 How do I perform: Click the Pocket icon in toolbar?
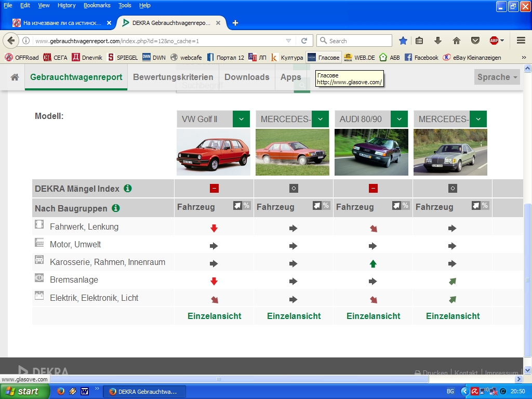point(475,41)
